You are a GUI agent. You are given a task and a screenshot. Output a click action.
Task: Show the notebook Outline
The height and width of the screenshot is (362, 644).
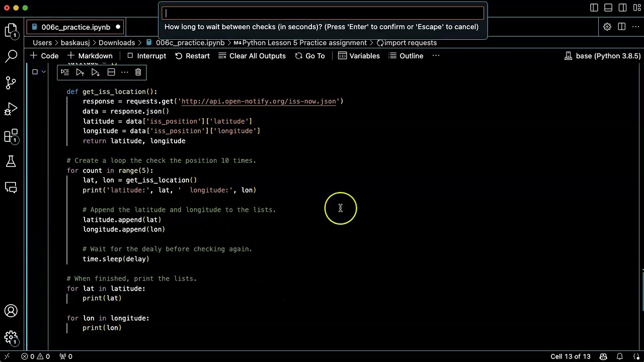point(406,56)
